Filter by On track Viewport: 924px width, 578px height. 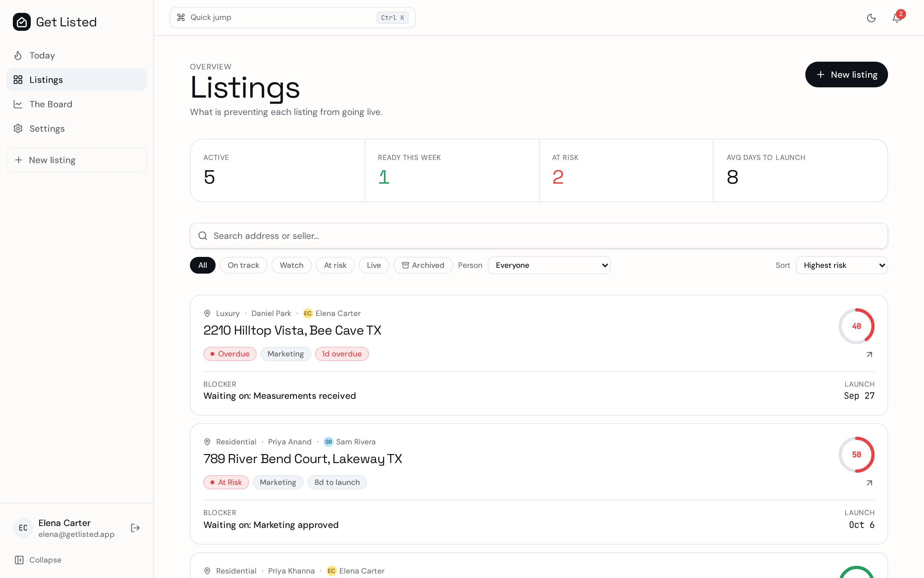[x=243, y=265]
